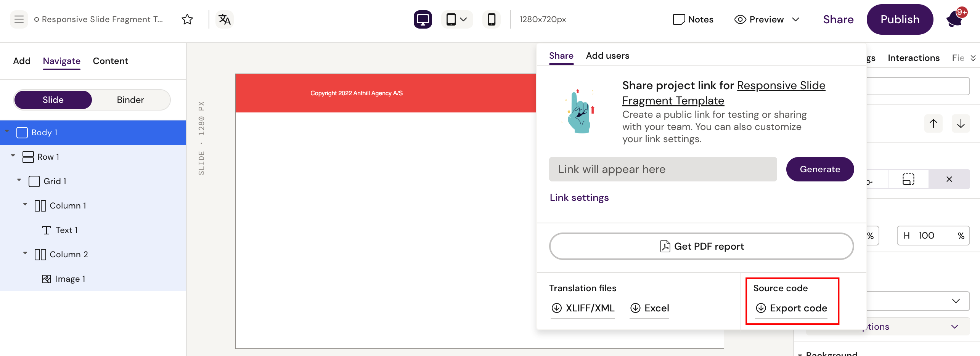Click the move up arrow button
The height and width of the screenshot is (356, 980).
(933, 123)
